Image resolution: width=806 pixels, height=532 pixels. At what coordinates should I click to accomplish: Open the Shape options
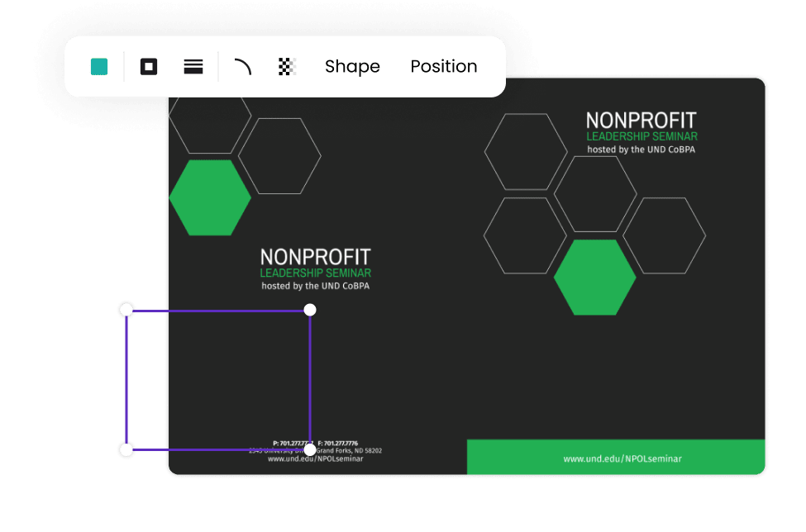point(352,66)
